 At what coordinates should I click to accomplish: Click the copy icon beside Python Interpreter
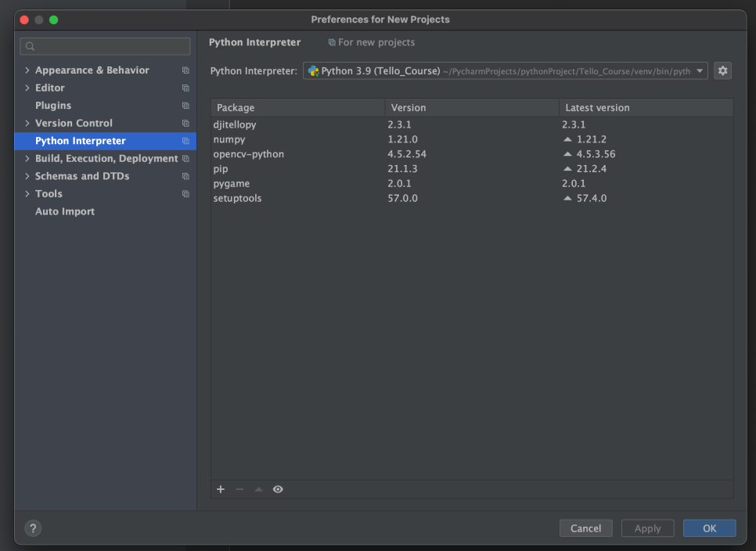(x=185, y=141)
